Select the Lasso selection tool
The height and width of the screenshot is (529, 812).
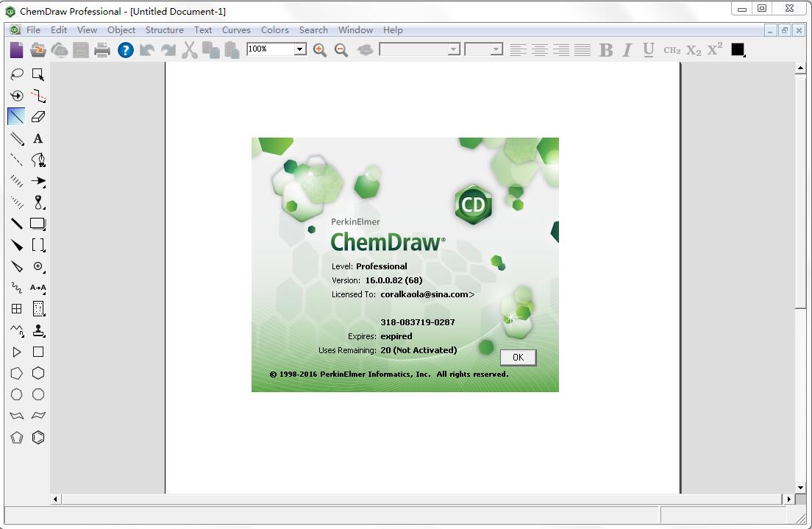tap(16, 74)
